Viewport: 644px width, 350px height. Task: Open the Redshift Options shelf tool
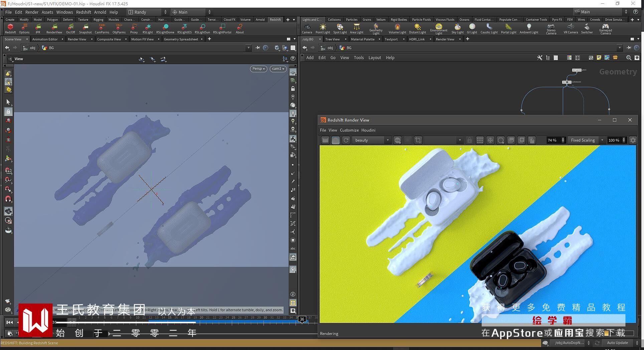tap(24, 28)
